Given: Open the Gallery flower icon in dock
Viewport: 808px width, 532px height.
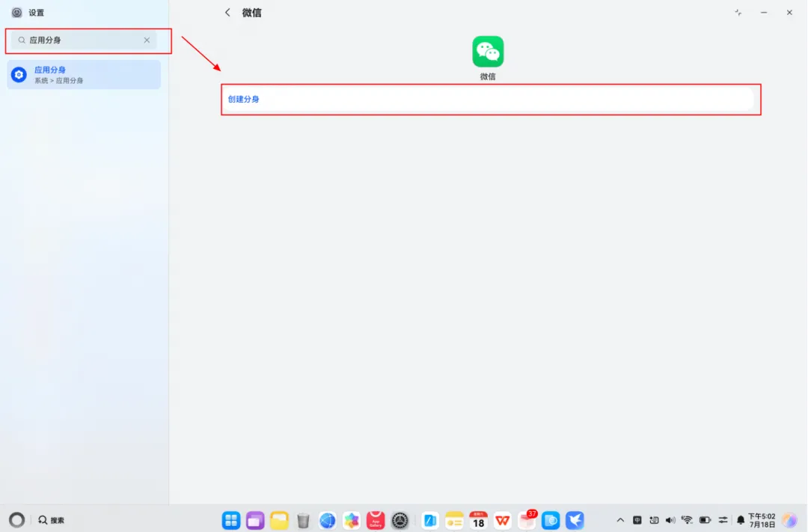Looking at the screenshot, I should click(352, 520).
